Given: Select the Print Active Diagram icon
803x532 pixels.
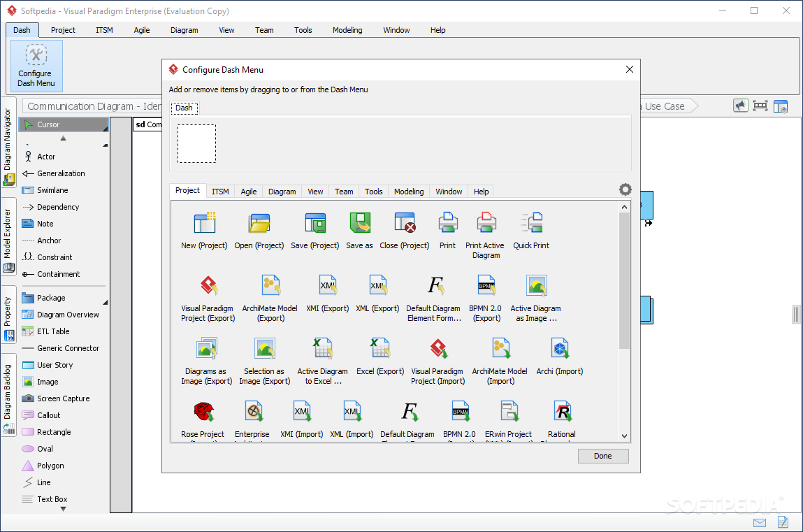Looking at the screenshot, I should point(486,223).
